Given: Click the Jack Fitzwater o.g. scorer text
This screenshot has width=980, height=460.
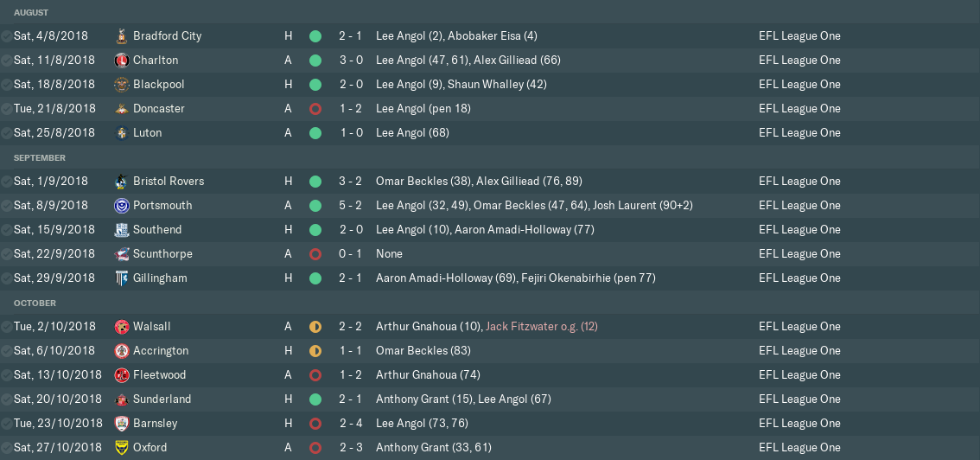Looking at the screenshot, I should [x=542, y=327].
